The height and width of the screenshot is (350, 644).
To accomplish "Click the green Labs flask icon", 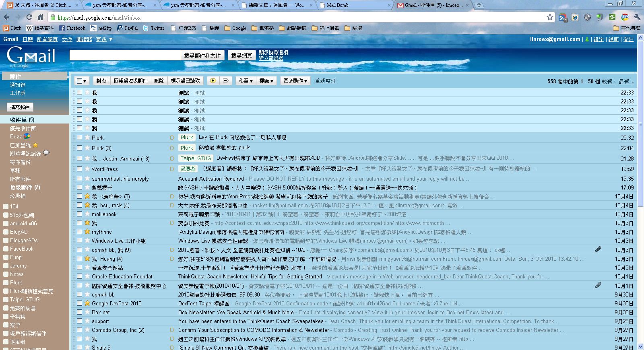I will (x=587, y=39).
